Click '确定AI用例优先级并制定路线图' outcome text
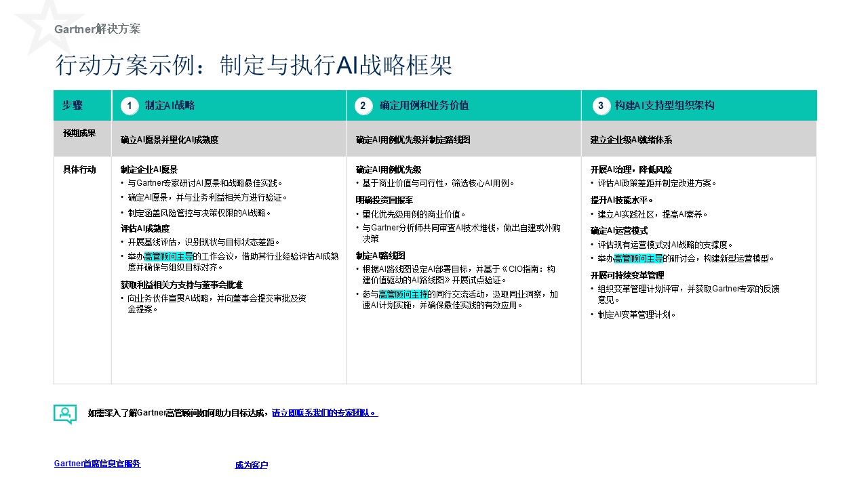The width and height of the screenshot is (868, 488). (x=413, y=140)
